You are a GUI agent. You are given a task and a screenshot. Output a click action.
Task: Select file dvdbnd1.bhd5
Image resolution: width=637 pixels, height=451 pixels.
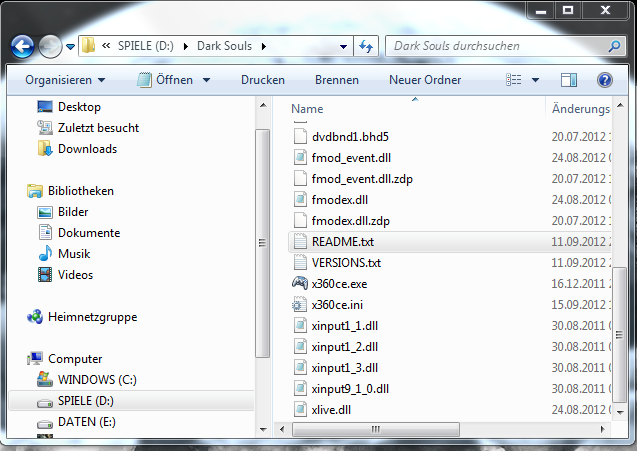pyautogui.click(x=350, y=137)
